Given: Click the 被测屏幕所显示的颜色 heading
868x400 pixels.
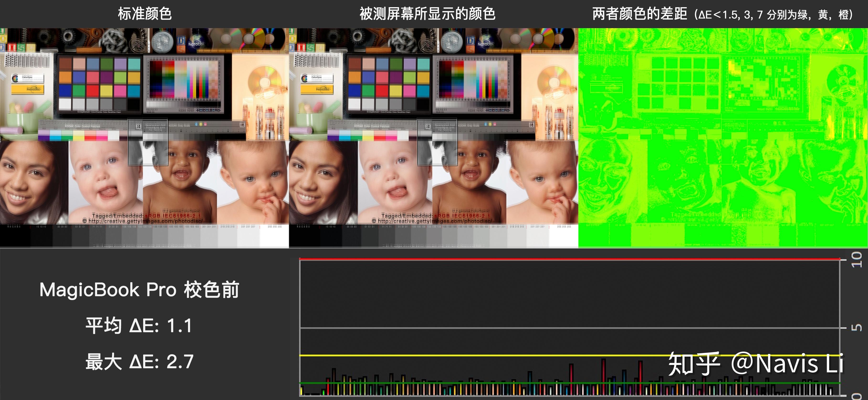Looking at the screenshot, I should pyautogui.click(x=427, y=14).
